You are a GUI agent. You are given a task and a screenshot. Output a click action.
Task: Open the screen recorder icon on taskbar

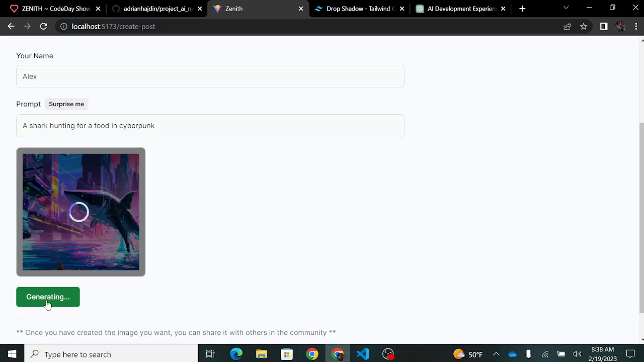[x=388, y=354]
